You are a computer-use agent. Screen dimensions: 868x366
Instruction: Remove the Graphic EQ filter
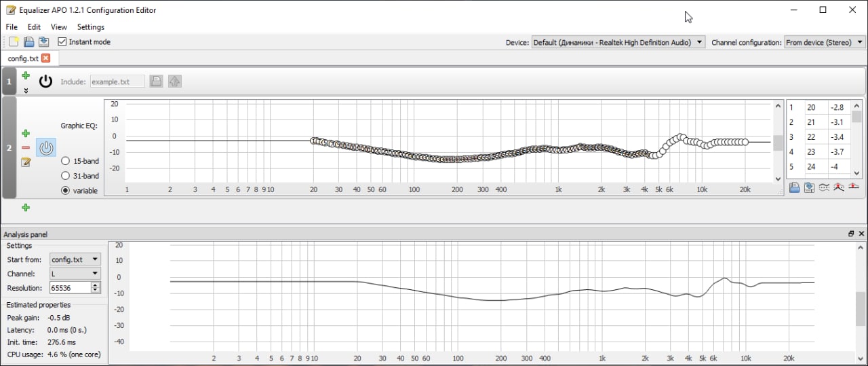tap(26, 147)
